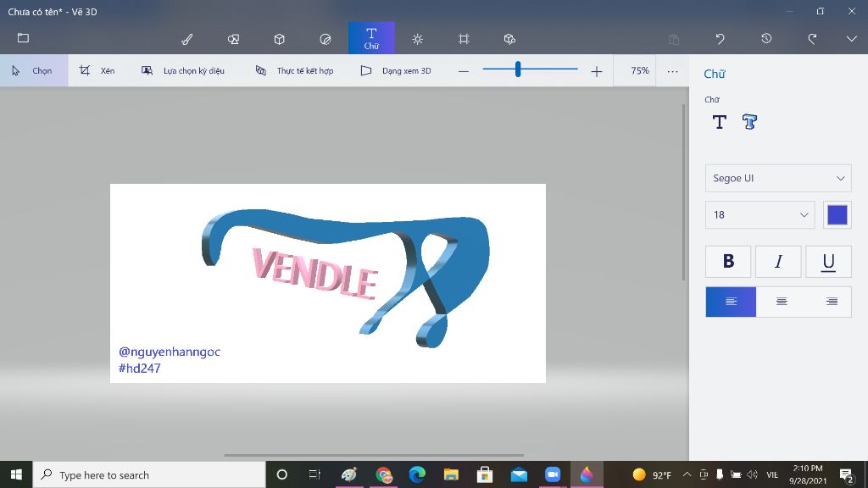Zoom in with the plus button
Image resolution: width=868 pixels, height=488 pixels.
click(x=596, y=71)
